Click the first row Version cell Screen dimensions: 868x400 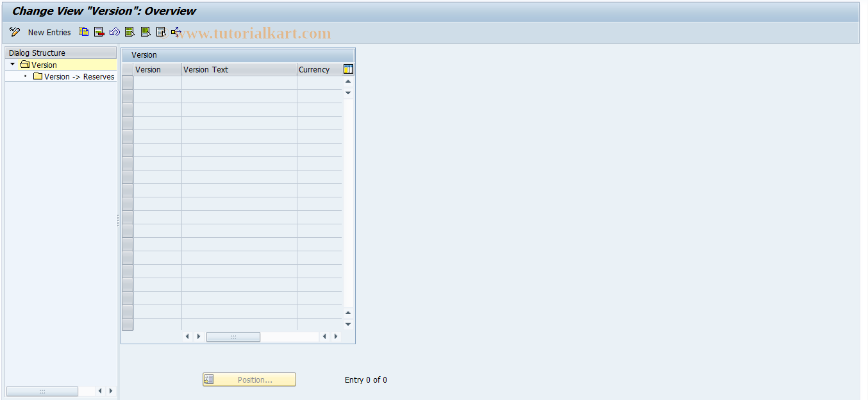pyautogui.click(x=158, y=83)
